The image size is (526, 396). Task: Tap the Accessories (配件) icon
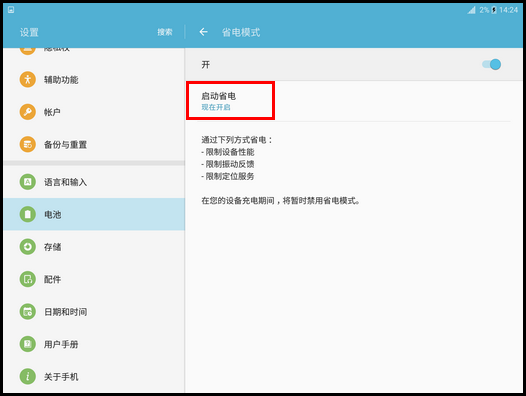(x=28, y=279)
